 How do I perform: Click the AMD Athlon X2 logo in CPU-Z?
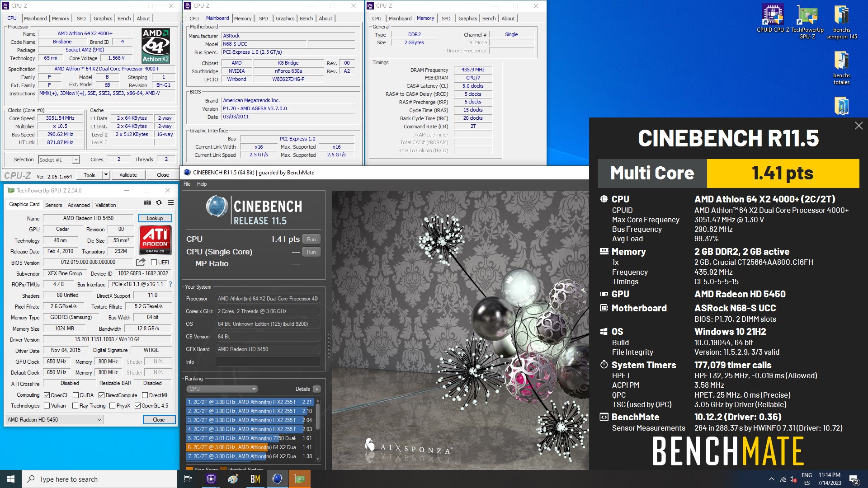pyautogui.click(x=156, y=46)
